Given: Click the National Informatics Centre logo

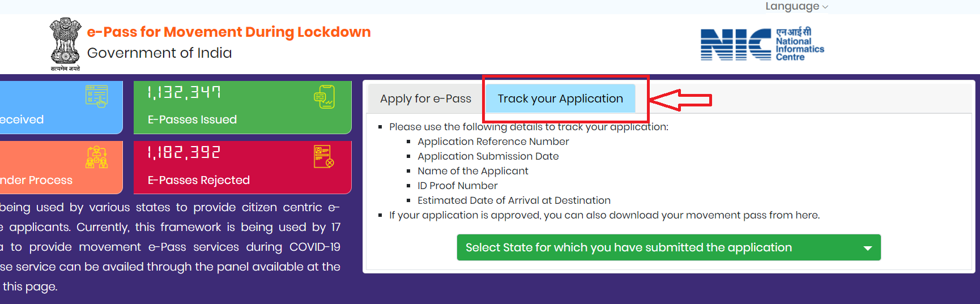Looking at the screenshot, I should coord(762,44).
